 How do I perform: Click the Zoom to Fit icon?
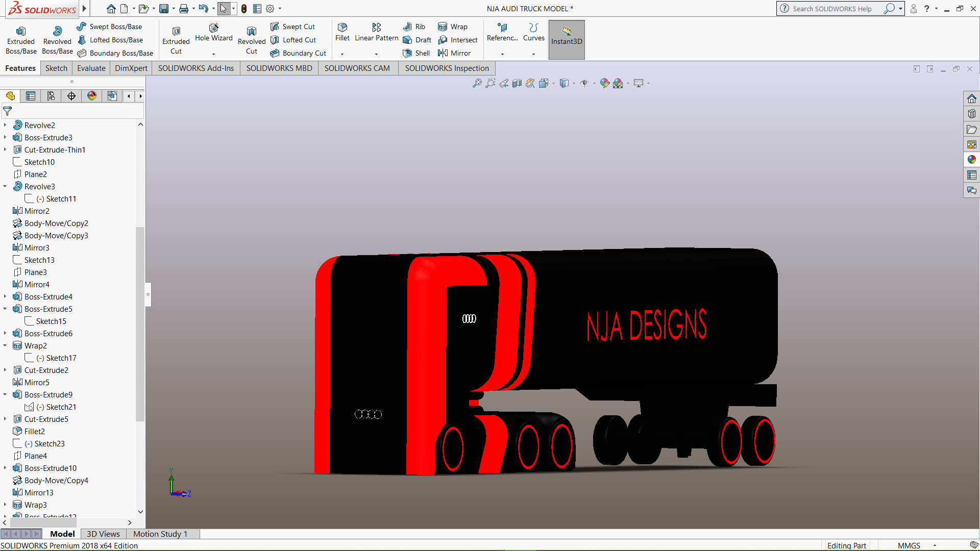477,83
